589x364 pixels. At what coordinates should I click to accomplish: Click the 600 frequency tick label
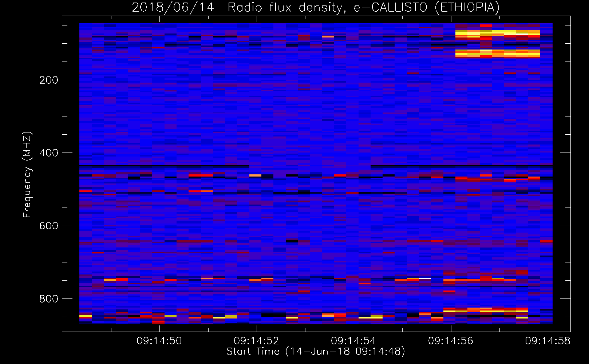(x=49, y=226)
